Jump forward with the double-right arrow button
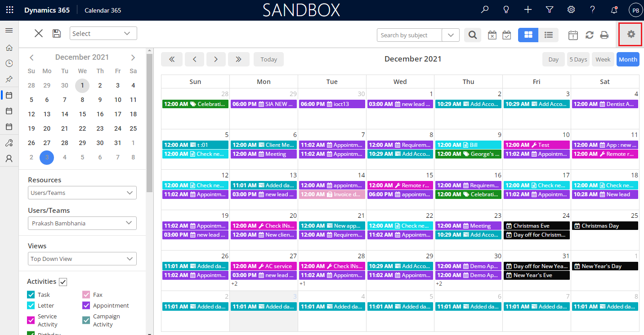This screenshot has width=644, height=335. coord(239,59)
